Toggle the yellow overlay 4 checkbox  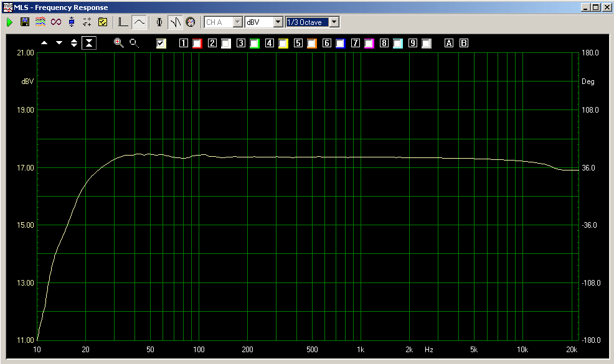tap(283, 44)
